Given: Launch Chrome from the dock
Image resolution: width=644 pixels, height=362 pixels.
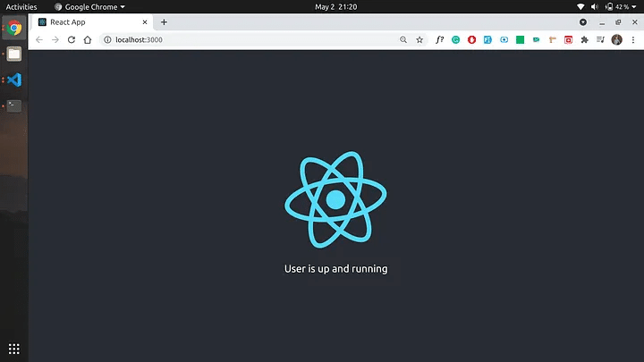Looking at the screenshot, I should click(14, 28).
